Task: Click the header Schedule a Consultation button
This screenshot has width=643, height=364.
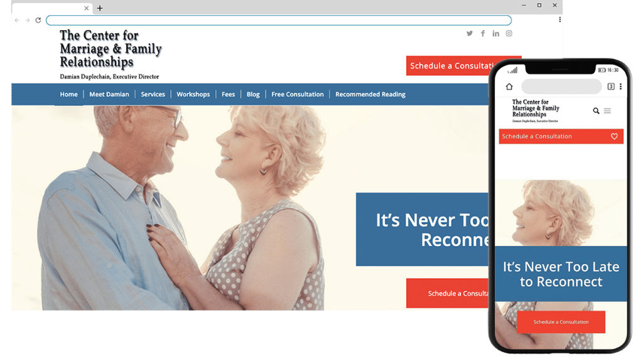Action: 448,66
